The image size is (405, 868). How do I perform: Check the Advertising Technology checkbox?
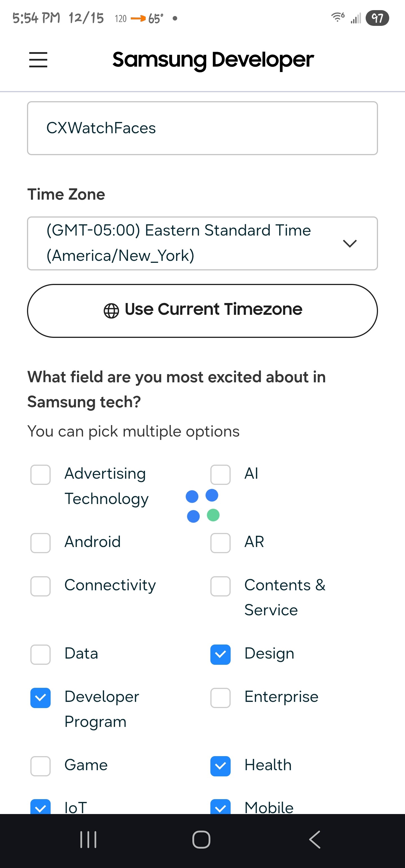40,475
